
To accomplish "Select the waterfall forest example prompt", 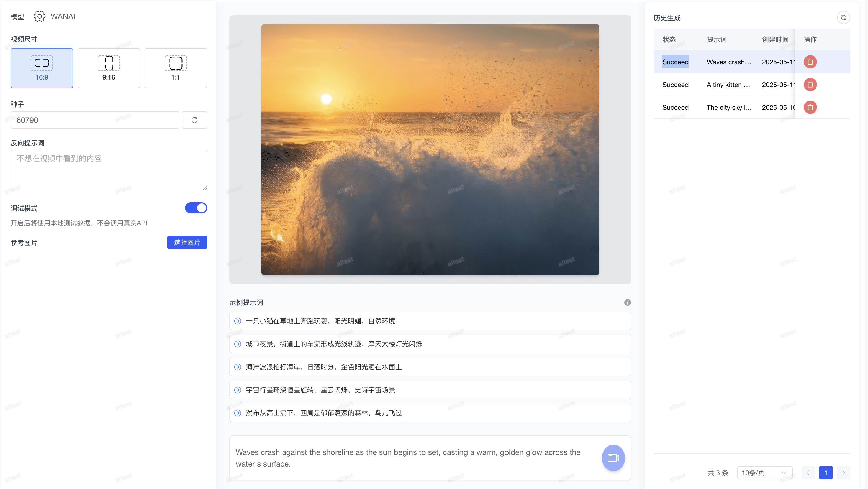I will click(x=430, y=413).
